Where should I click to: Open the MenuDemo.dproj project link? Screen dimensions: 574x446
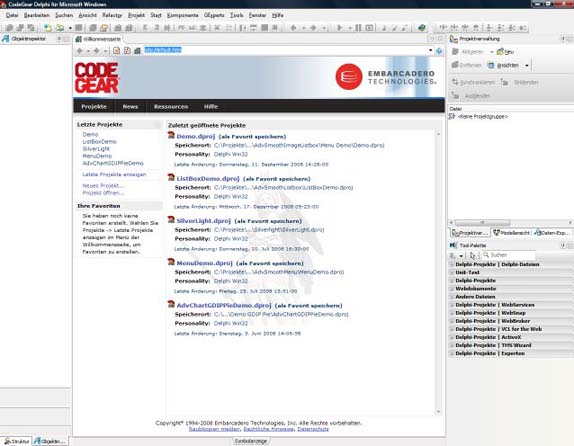204,263
